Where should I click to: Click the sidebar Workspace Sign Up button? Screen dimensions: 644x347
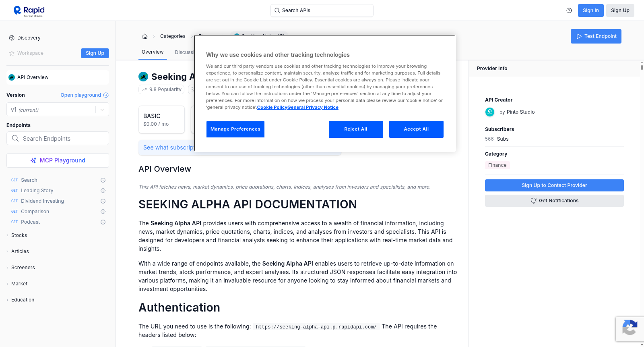pos(95,53)
